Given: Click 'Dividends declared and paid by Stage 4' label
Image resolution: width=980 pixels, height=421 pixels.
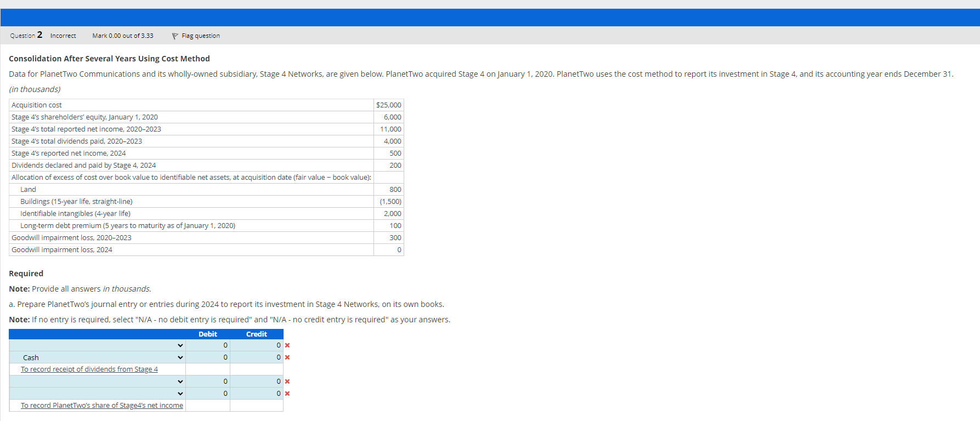Looking at the screenshot, I should [83, 166].
